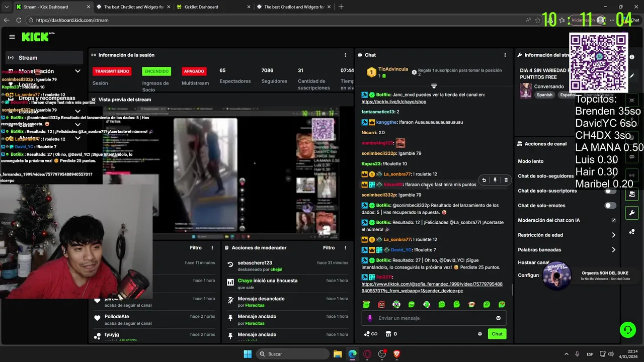Click the chat message scrollbar
This screenshot has width=644, height=362.
click(512, 290)
